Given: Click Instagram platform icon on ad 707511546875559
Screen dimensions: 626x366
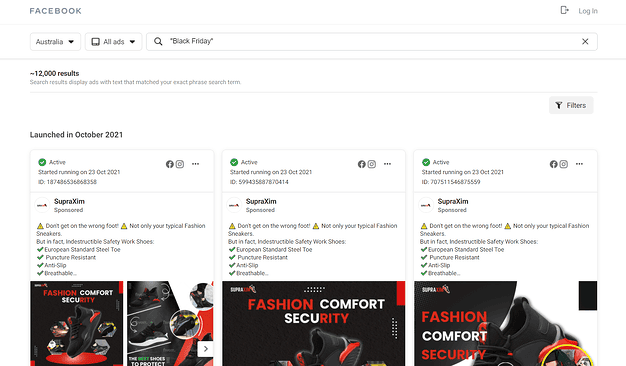Looking at the screenshot, I should (564, 164).
